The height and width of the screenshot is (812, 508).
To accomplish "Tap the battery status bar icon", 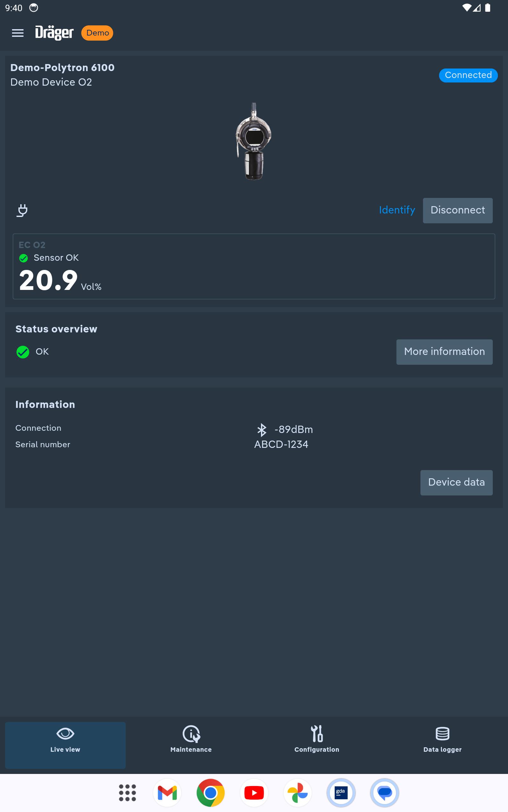I will (487, 8).
